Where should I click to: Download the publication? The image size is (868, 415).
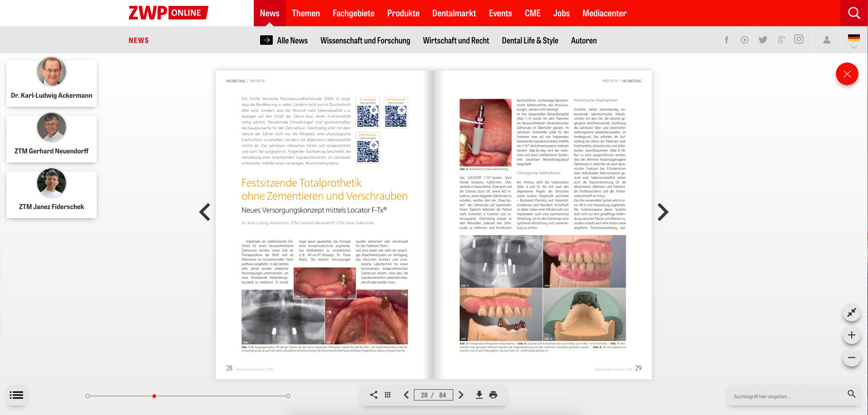(x=479, y=395)
